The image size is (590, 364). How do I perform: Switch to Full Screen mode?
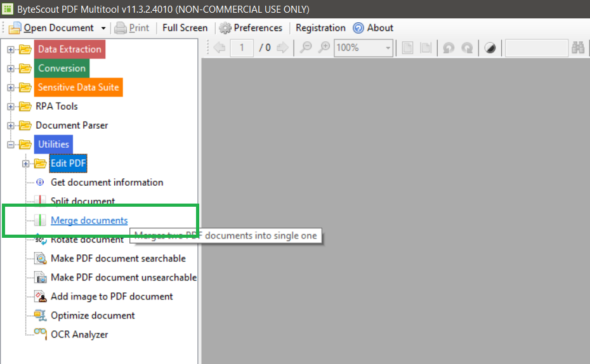[185, 28]
